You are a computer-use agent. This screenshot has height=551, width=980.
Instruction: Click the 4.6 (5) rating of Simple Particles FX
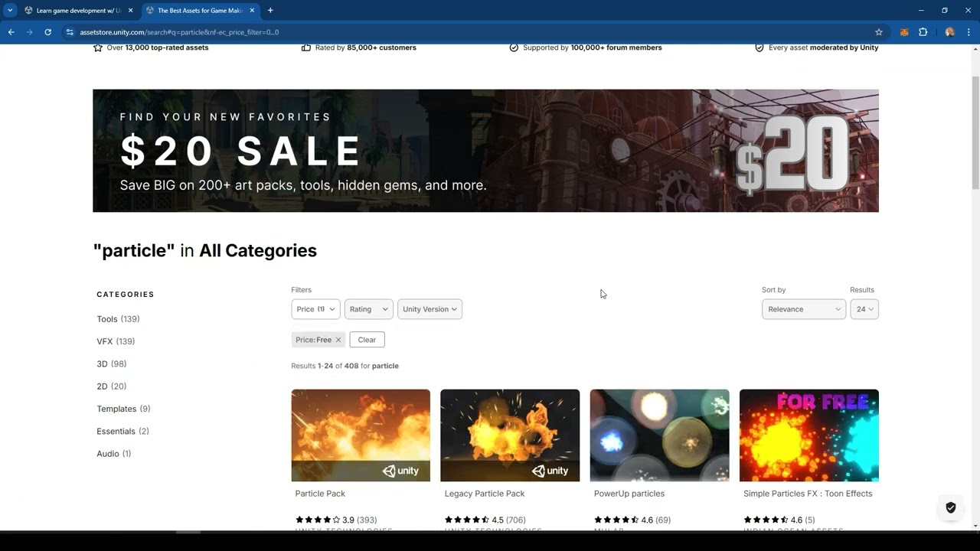click(779, 520)
